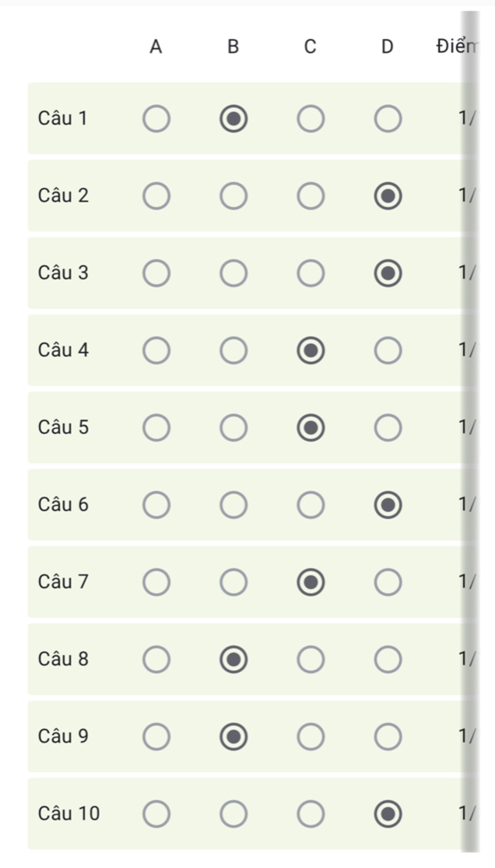Select option B for Câu 6
Viewport: 495px width, 868px height.
pos(233,505)
